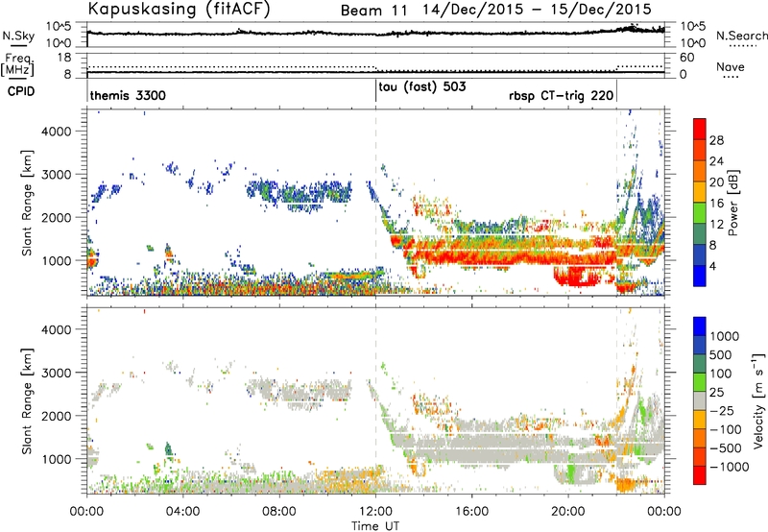Image resolution: width=768 pixels, height=532 pixels.
Task: Click the 'Power [dB]' colorbar title
Action: (733, 203)
